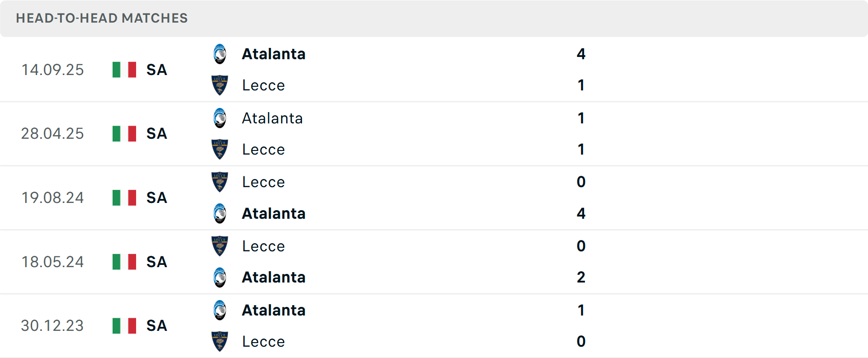Click the SA league label in the 14.09.25 row
This screenshot has width=868, height=358.
[x=156, y=70]
